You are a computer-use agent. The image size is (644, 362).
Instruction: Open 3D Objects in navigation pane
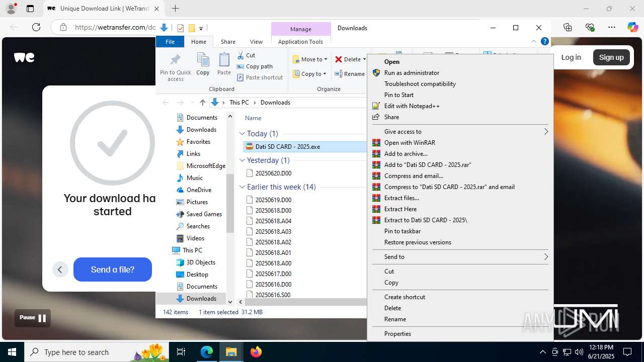tap(201, 262)
